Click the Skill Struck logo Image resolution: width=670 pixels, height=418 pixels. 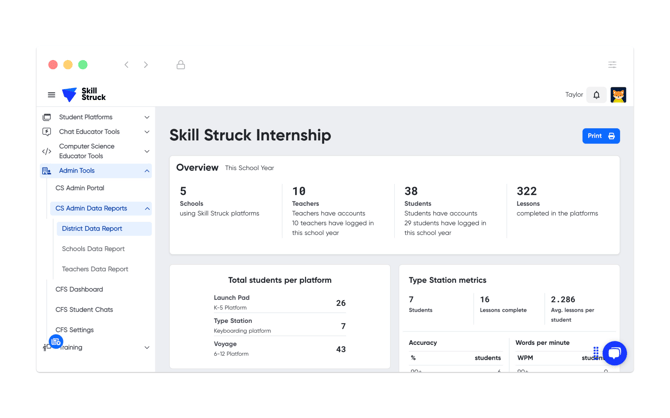84,95
